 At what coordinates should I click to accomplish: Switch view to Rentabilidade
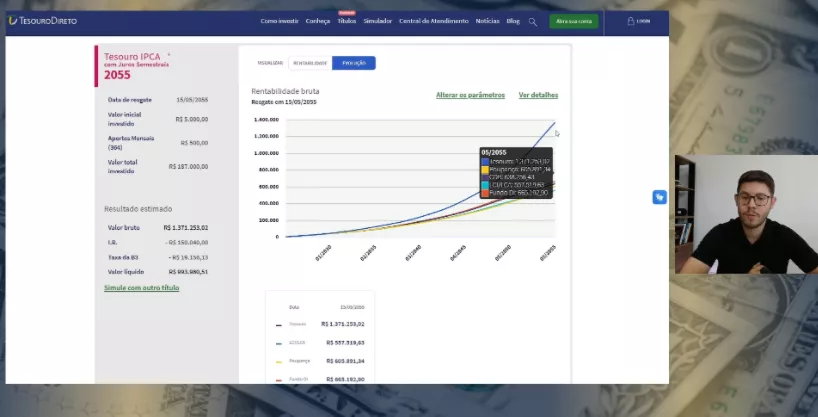[x=310, y=63]
